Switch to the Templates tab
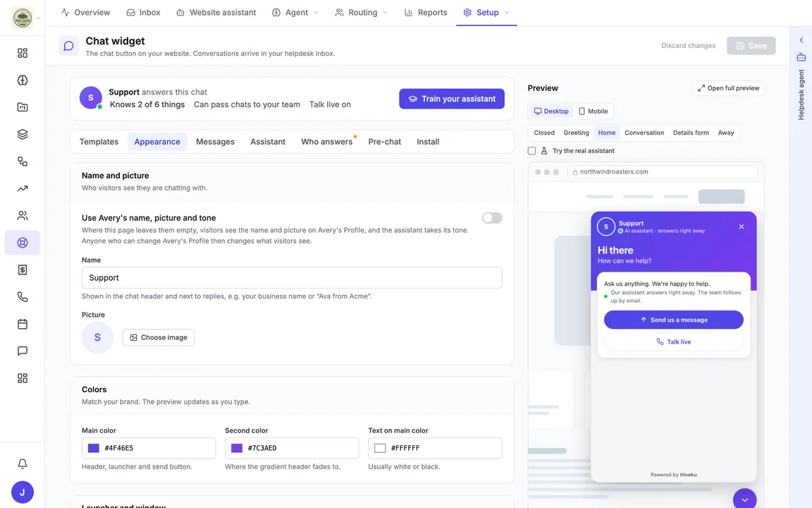This screenshot has height=508, width=812. (99, 142)
